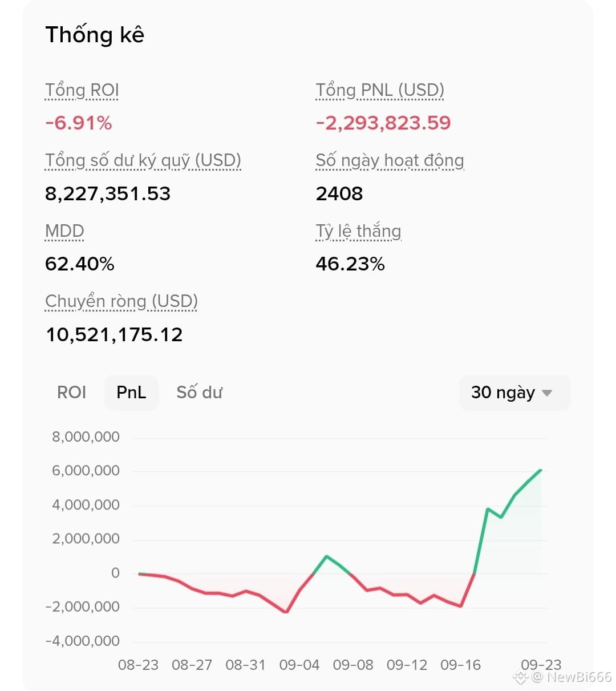The width and height of the screenshot is (616, 691).
Task: Select the 09-16 date on the axis
Action: pos(460,665)
